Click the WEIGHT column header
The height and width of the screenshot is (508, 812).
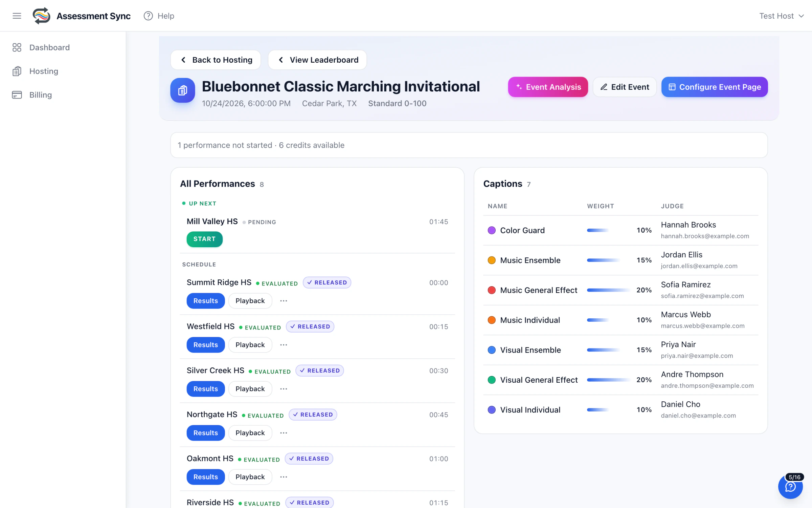(601, 206)
